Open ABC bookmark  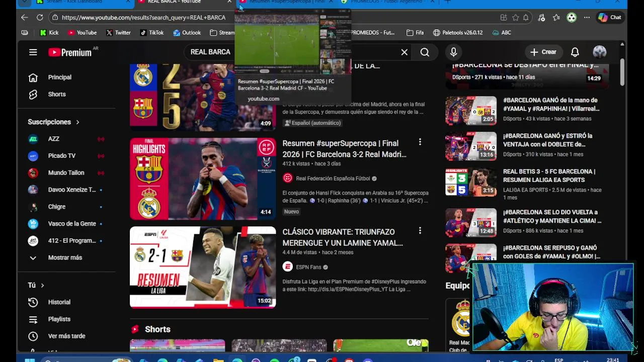(x=502, y=33)
